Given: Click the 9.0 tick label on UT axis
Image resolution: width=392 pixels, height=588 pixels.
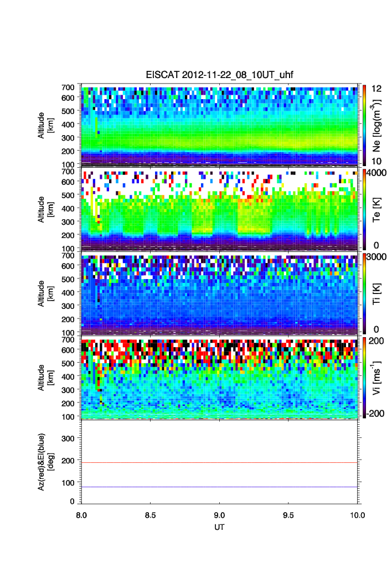Looking at the screenshot, I should point(219,515).
